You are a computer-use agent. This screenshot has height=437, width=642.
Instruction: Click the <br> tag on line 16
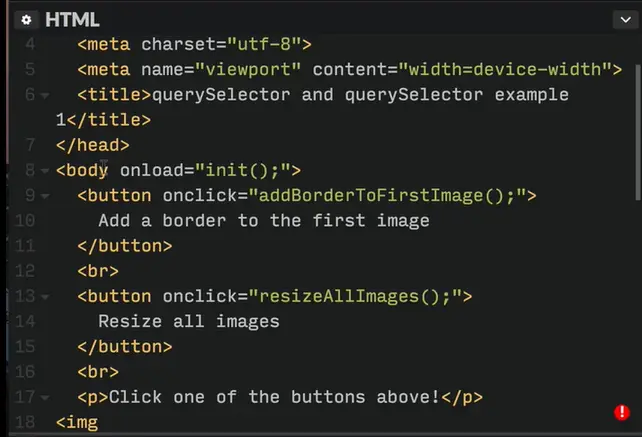tap(98, 372)
